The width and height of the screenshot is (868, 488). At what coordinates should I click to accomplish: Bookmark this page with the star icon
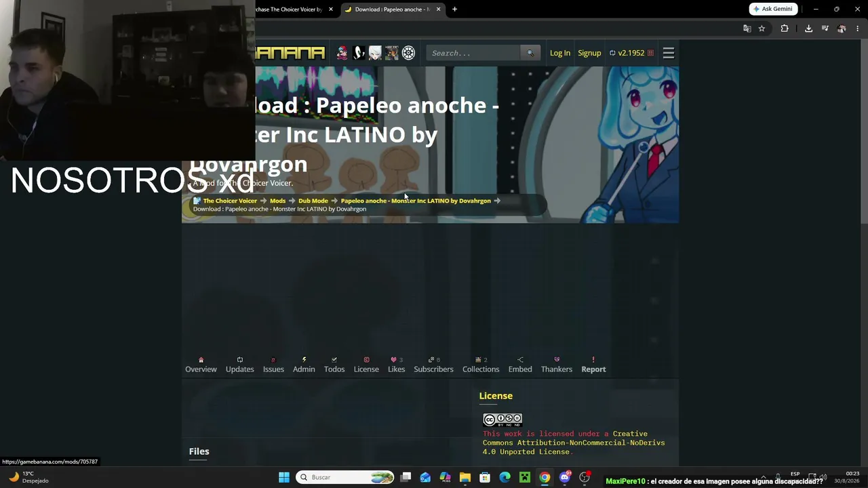[762, 28]
